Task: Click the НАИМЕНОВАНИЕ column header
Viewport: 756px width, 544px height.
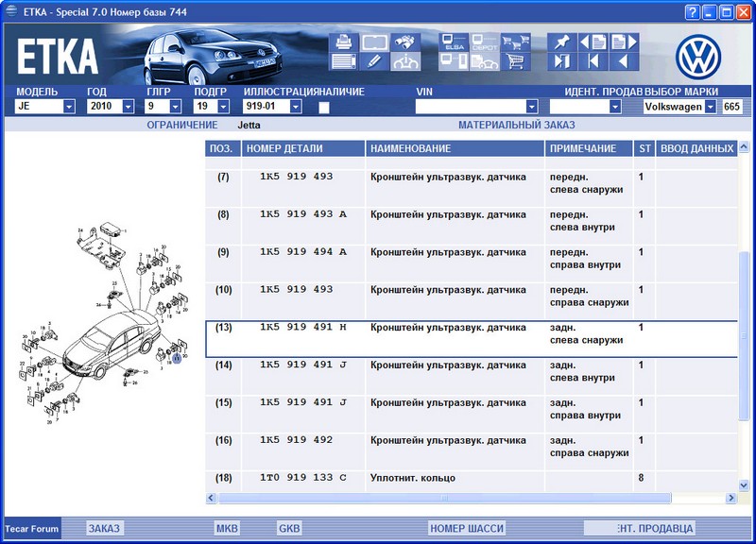Action: point(455,148)
